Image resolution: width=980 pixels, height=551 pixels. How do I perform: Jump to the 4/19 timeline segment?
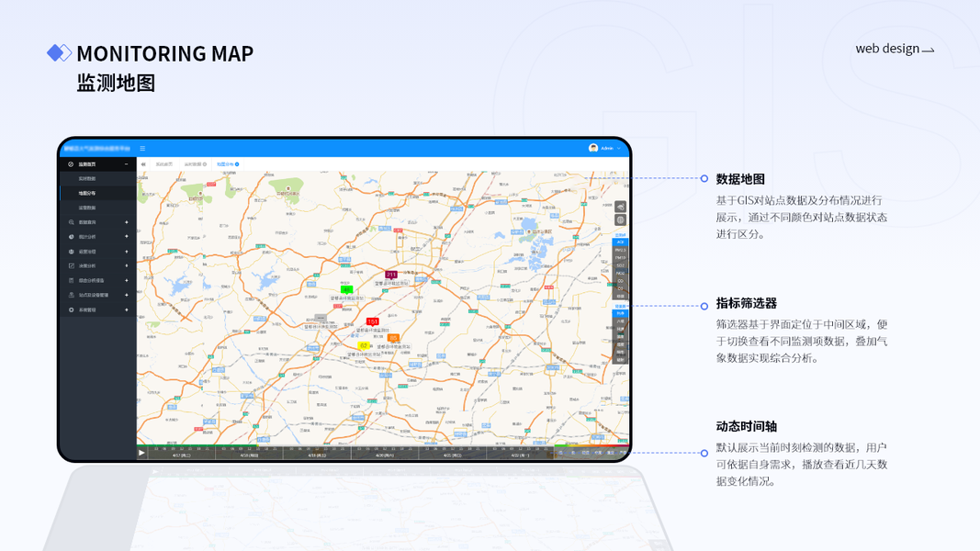(x=317, y=454)
